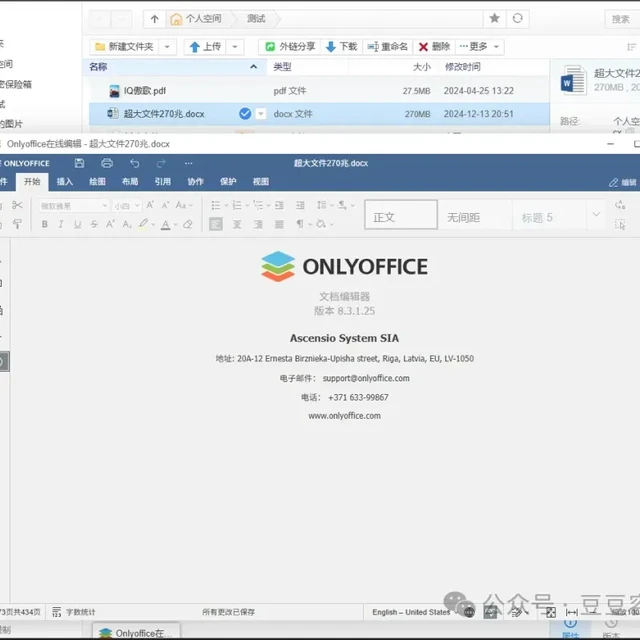
Task: Click the 外链分享 share link button
Action: click(289, 46)
